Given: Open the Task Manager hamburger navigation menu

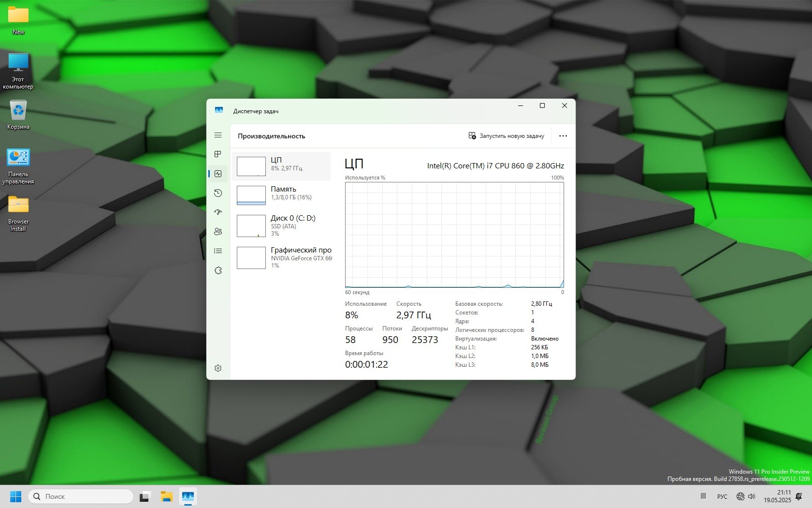Looking at the screenshot, I should click(x=218, y=135).
